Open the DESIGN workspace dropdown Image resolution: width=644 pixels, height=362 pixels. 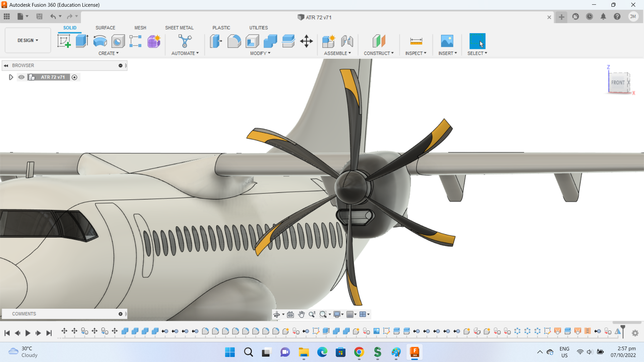(x=28, y=40)
